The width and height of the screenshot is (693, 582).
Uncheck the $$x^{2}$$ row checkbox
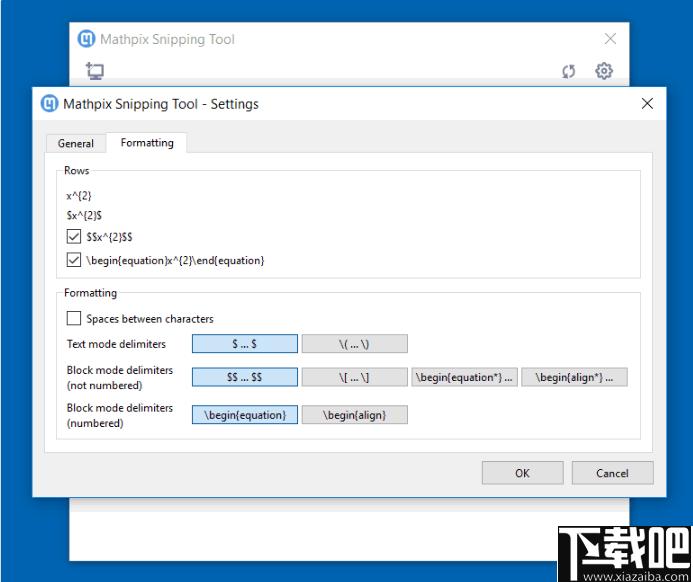[x=74, y=237]
